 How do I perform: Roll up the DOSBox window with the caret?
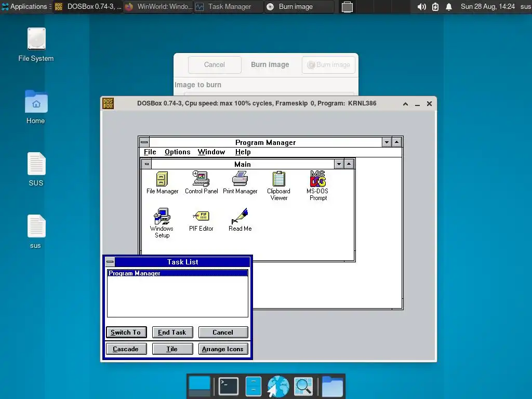(405, 104)
